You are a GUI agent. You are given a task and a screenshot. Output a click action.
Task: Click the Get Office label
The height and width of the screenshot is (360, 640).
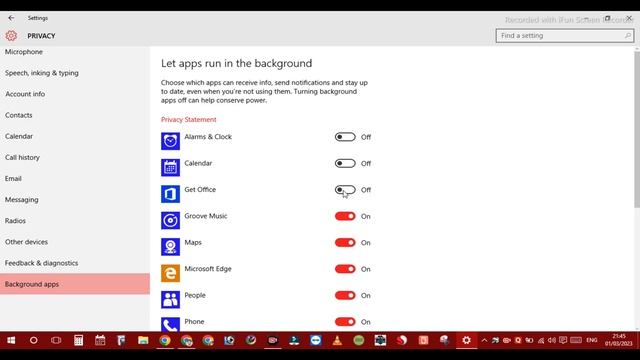click(x=200, y=189)
